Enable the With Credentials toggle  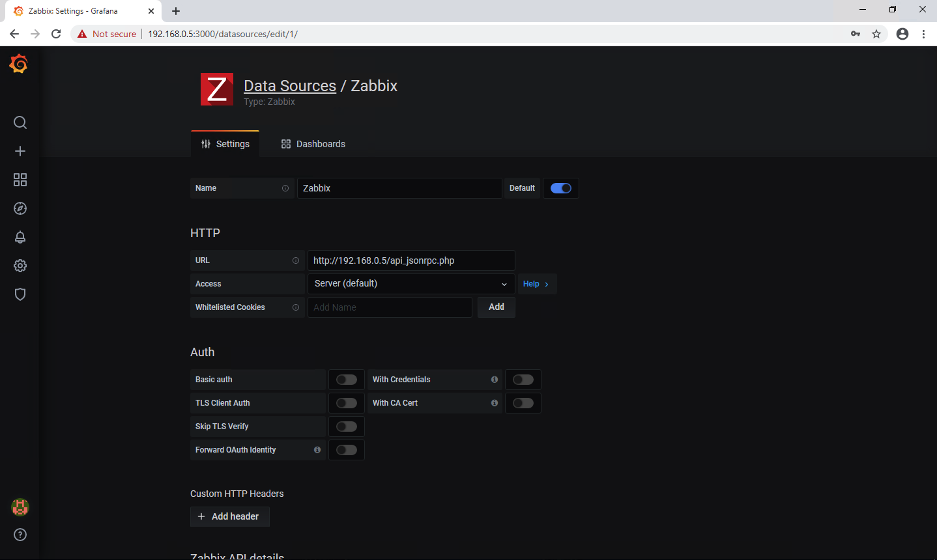tap(523, 380)
